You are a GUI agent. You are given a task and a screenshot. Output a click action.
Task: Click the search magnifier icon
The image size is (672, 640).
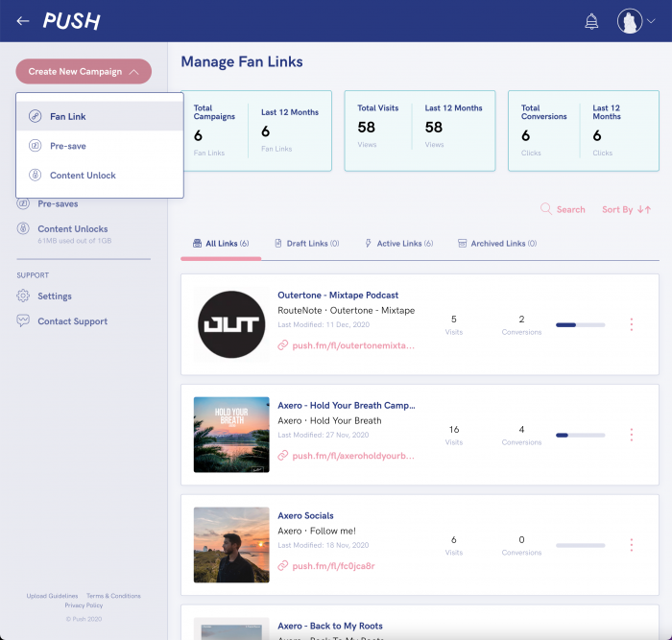point(546,209)
